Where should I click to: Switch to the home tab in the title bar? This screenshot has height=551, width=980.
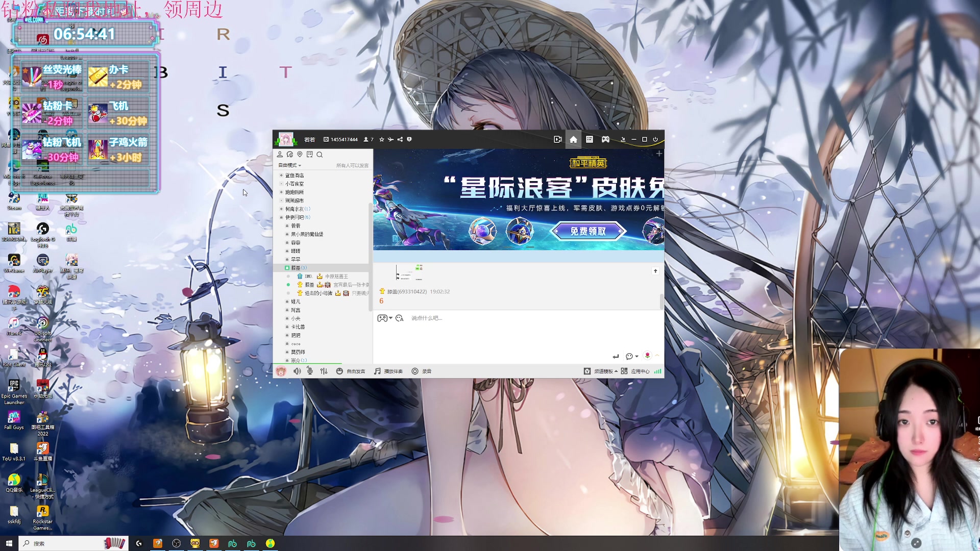(x=573, y=139)
